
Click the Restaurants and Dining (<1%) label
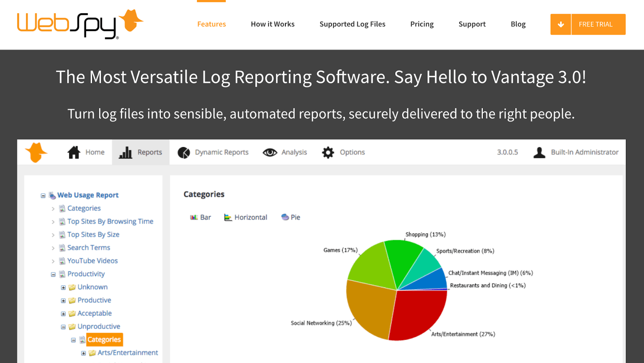pos(488,285)
